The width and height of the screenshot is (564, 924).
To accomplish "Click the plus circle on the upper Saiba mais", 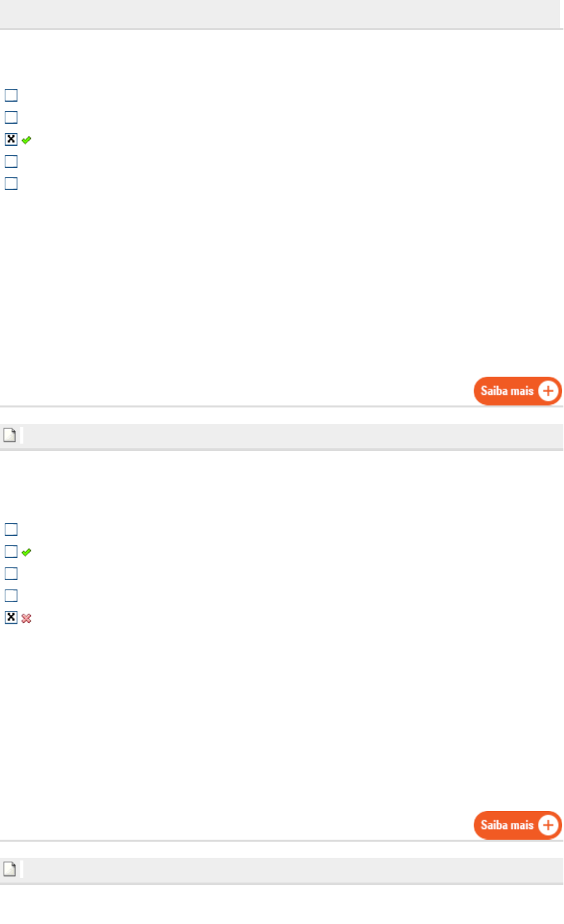I will coord(549,391).
